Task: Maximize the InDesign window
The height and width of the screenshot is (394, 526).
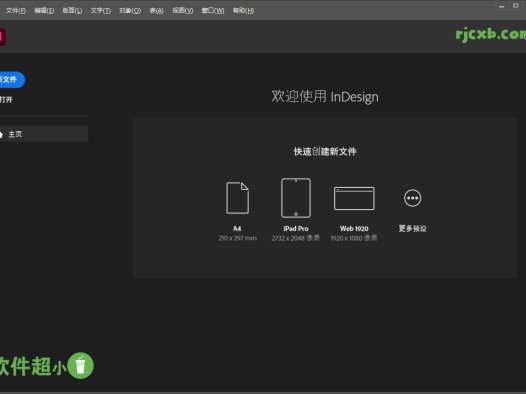Action: click(x=516, y=6)
